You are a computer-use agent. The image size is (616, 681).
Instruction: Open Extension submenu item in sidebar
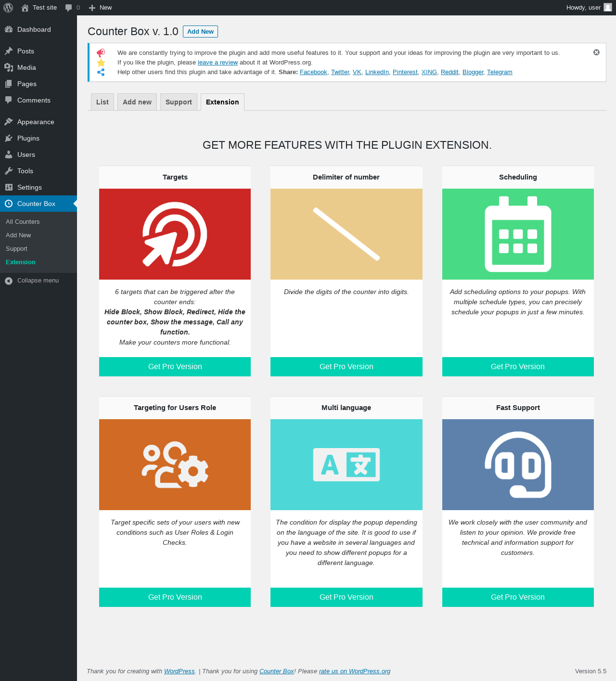21,262
